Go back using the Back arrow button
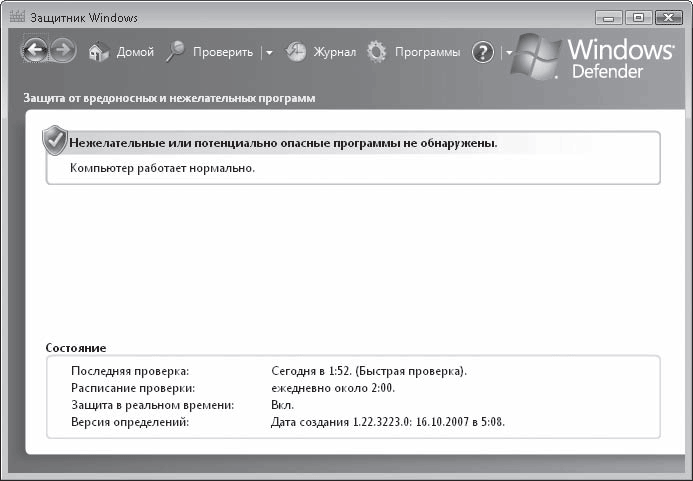 tap(35, 52)
